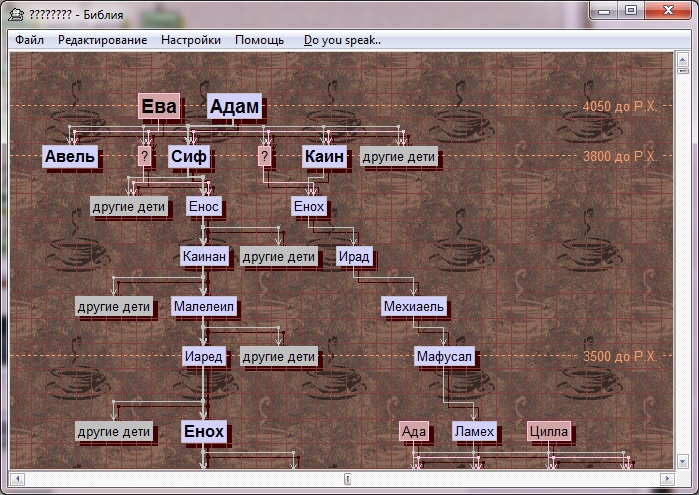Screen dimensions: 699x495
Task: Click the large Енох node at bottom
Action: pyautogui.click(x=204, y=432)
